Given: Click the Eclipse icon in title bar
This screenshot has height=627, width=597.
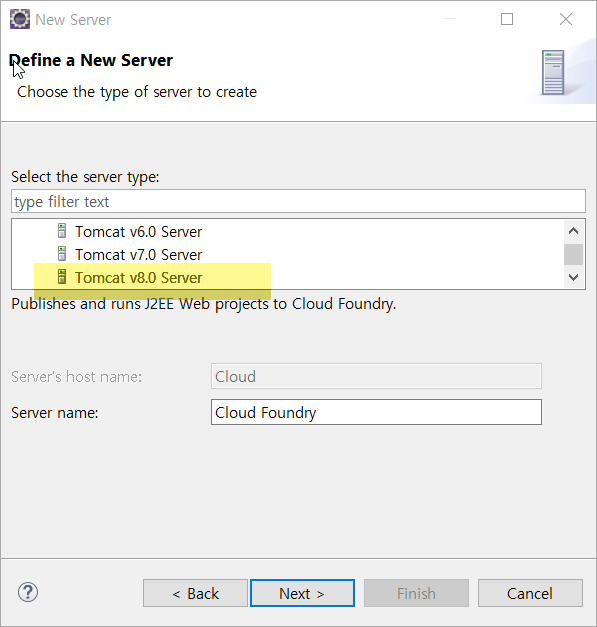Looking at the screenshot, I should point(20,19).
